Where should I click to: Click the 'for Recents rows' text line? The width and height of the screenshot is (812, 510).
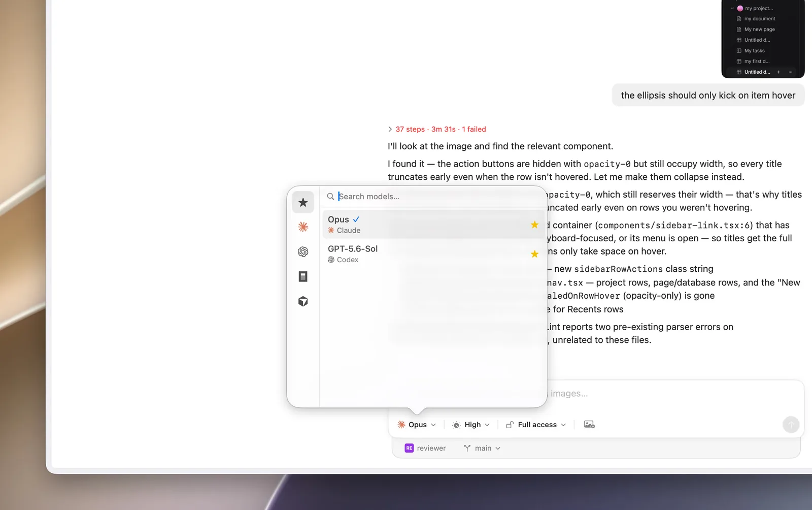click(588, 309)
